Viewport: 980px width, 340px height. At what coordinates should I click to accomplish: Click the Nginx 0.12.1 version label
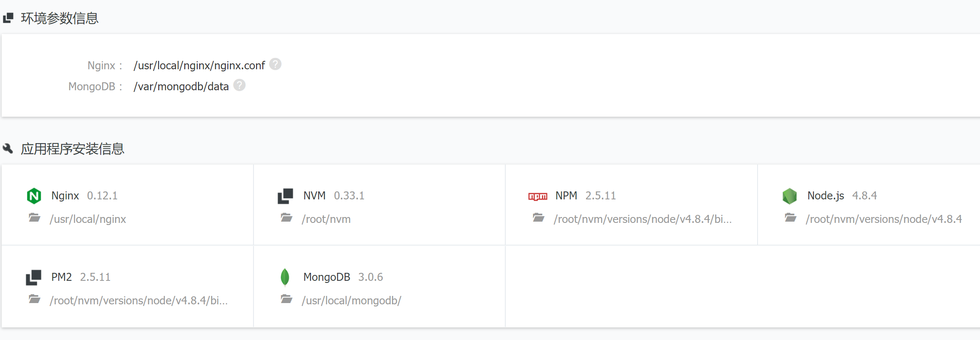click(x=102, y=196)
